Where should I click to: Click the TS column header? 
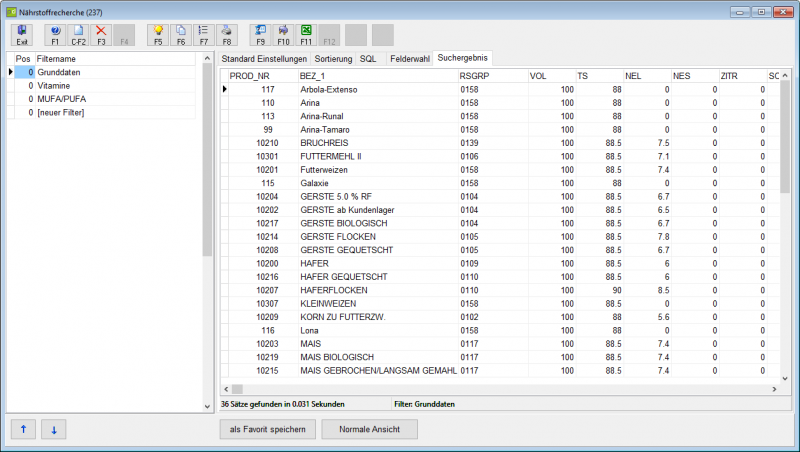pos(599,76)
